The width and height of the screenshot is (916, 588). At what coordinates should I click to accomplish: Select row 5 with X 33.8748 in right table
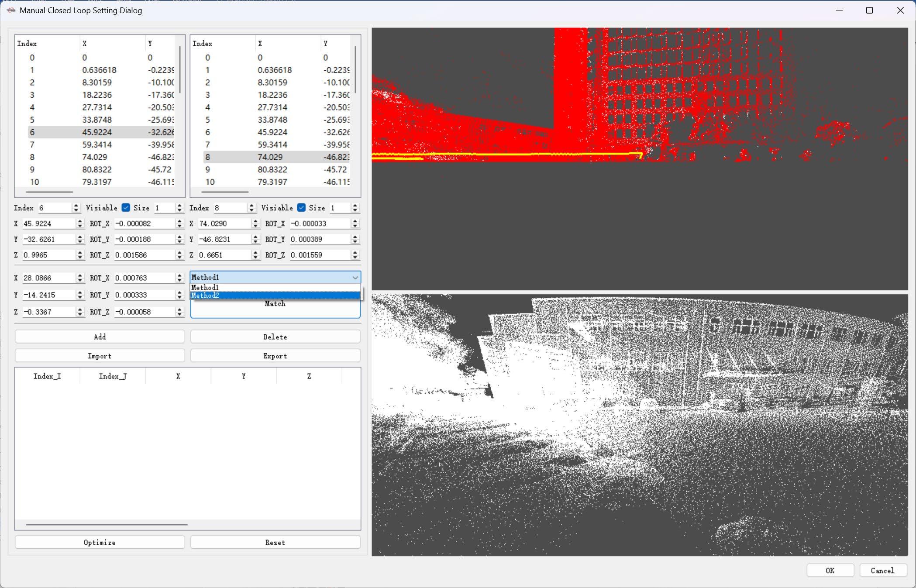click(x=276, y=120)
